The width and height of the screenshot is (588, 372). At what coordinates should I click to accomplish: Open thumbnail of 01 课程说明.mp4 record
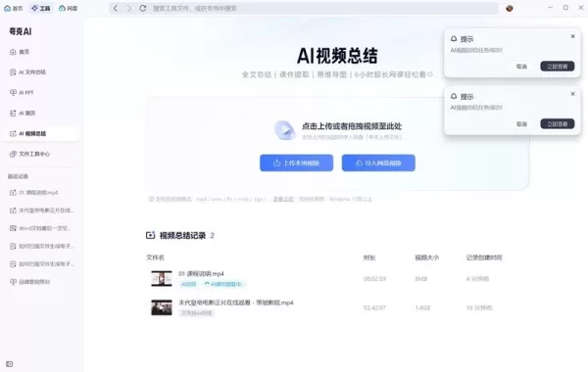point(162,279)
